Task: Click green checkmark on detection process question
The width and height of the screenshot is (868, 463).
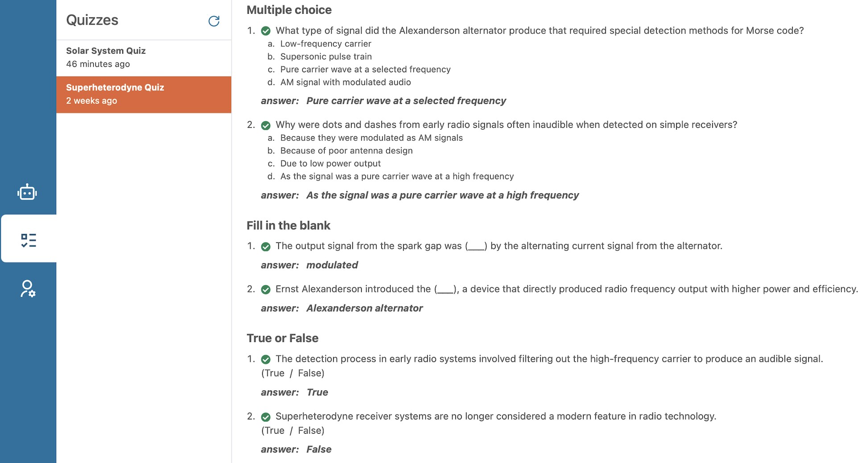Action: pos(266,359)
